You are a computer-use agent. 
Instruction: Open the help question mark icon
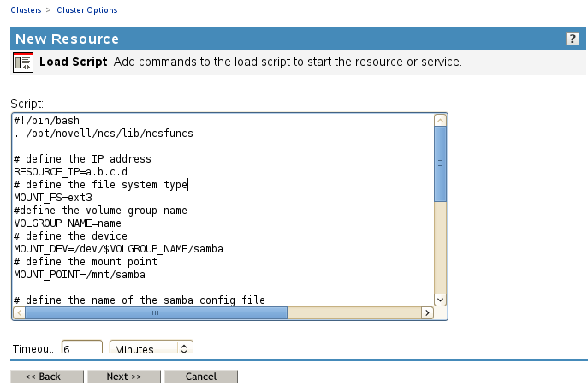pos(573,39)
